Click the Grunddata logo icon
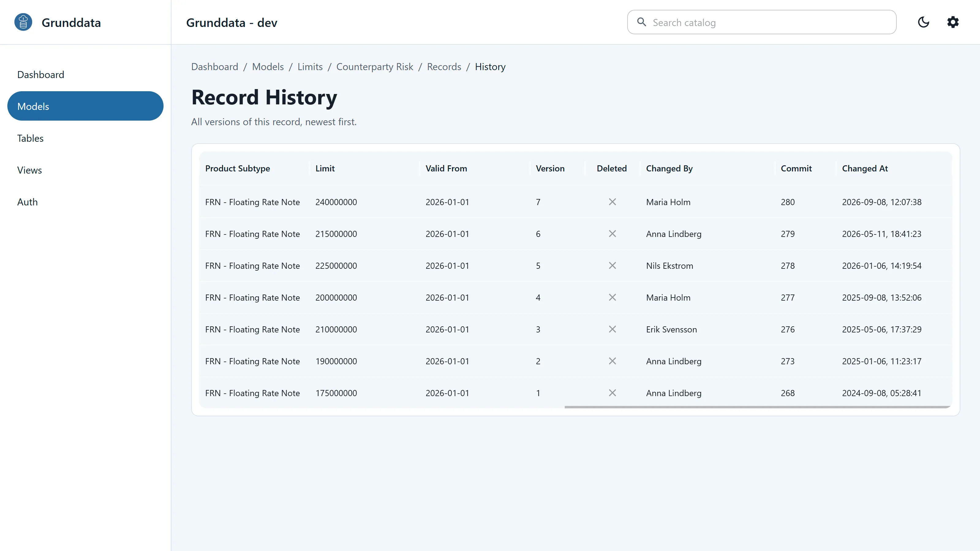 click(23, 22)
